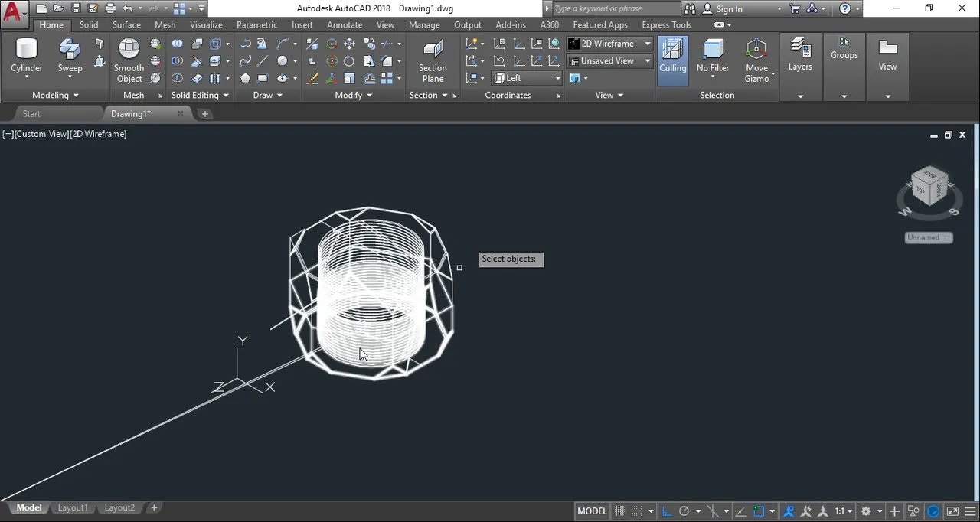Open the Visualize ribbon tab
This screenshot has height=522, width=980.
(x=206, y=24)
